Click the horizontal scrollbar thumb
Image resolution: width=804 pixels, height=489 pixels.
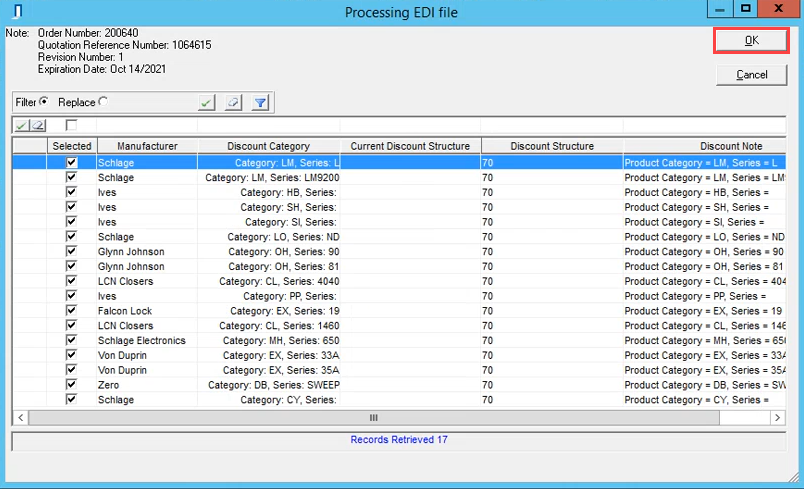[374, 418]
